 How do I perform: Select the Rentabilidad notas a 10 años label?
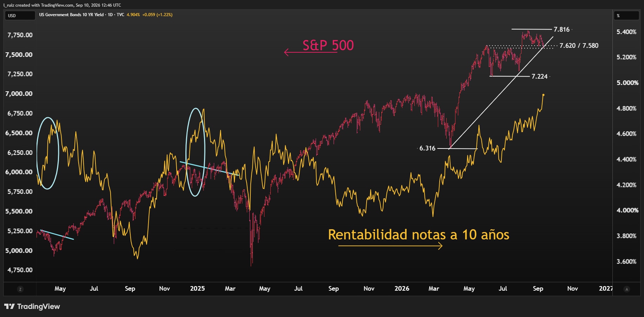pyautogui.click(x=419, y=235)
